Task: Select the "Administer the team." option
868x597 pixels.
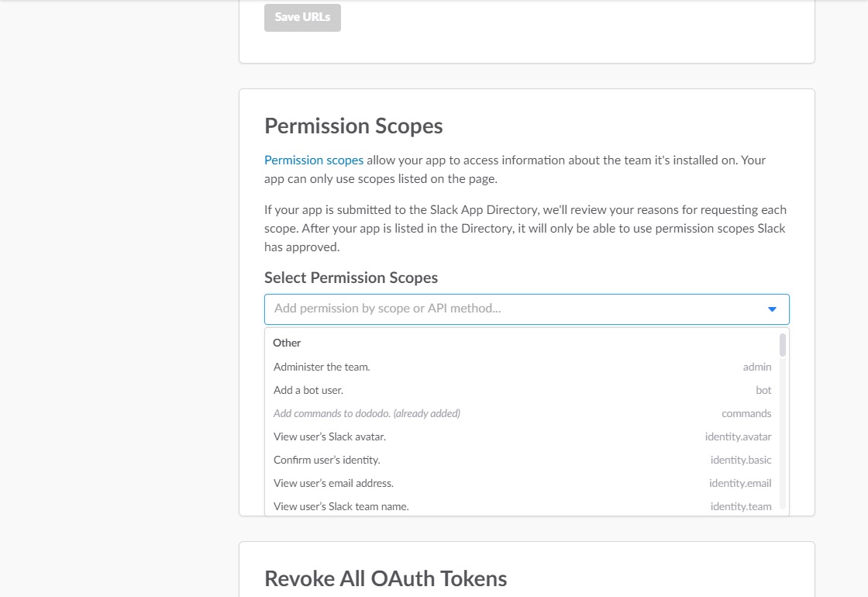Action: (322, 367)
